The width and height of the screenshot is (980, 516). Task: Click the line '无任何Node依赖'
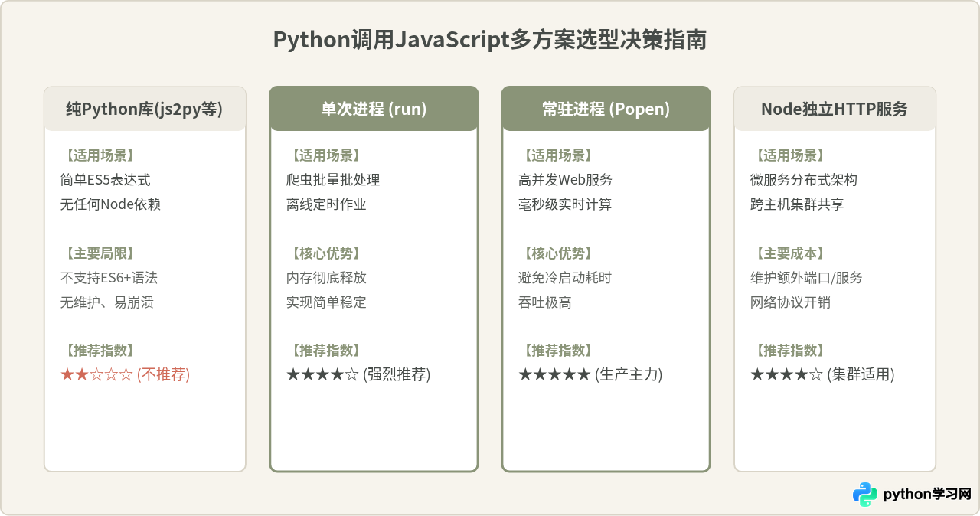(110, 204)
